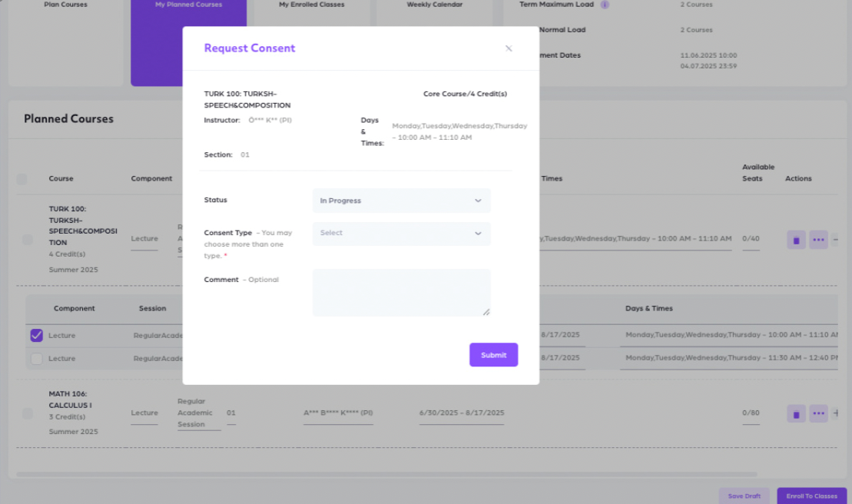Delete the TURK 100 planned course
Screen dimensions: 852x504
tap(796, 240)
